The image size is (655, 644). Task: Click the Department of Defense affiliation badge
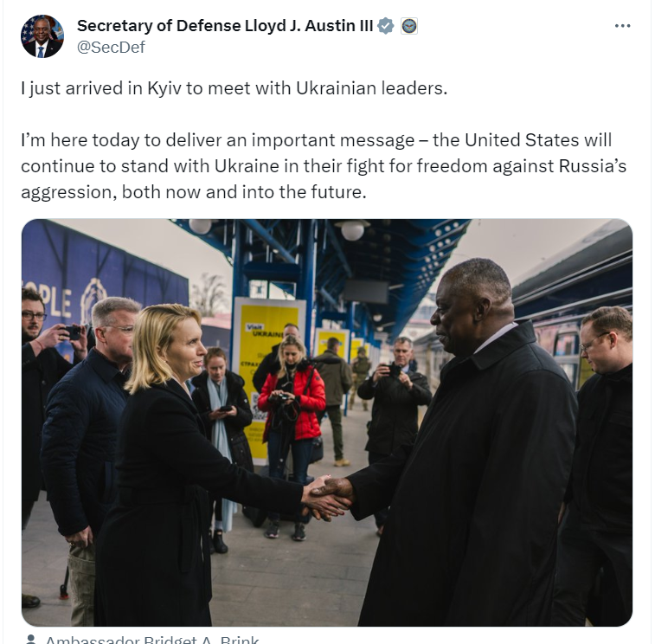(x=409, y=26)
